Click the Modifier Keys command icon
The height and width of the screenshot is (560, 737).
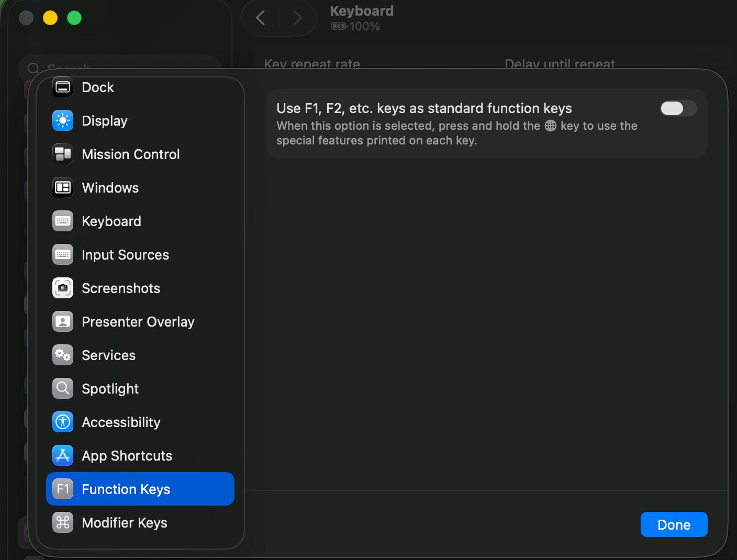pyautogui.click(x=63, y=523)
